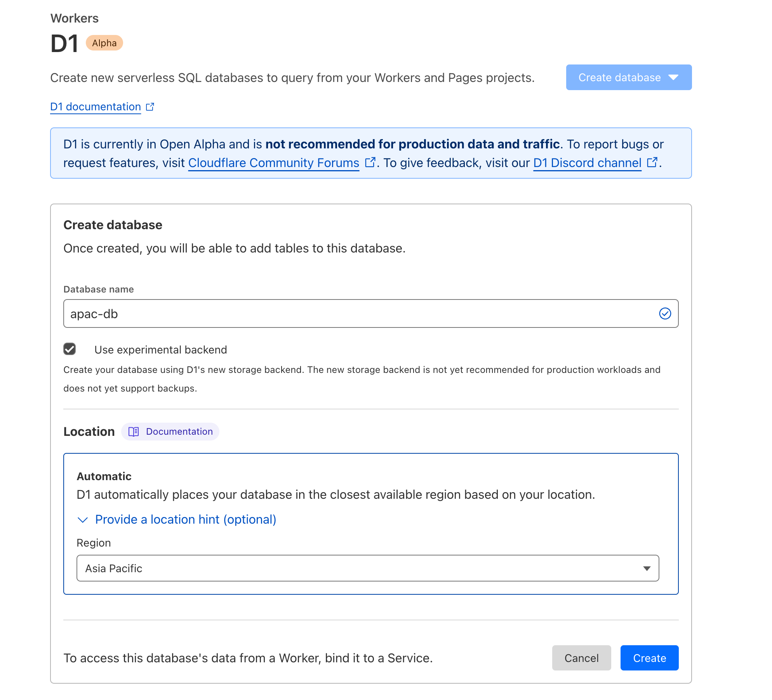Click the green checkmark in the database name field

click(666, 313)
